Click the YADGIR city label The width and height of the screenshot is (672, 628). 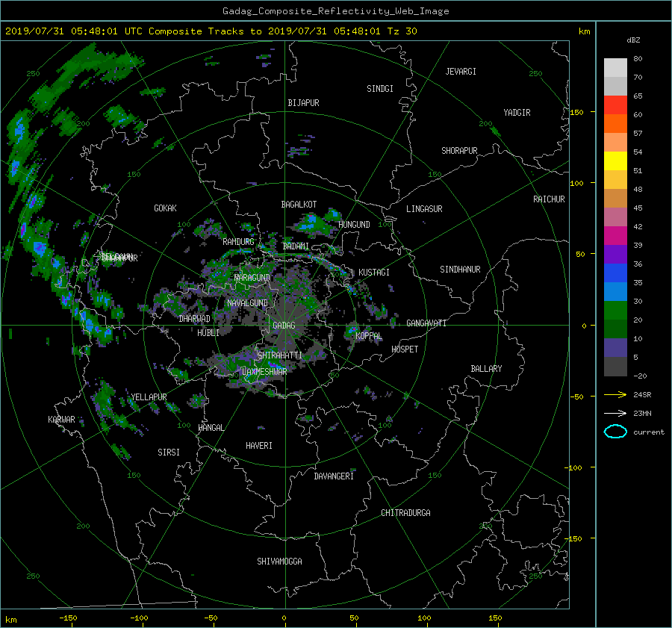[x=517, y=113]
